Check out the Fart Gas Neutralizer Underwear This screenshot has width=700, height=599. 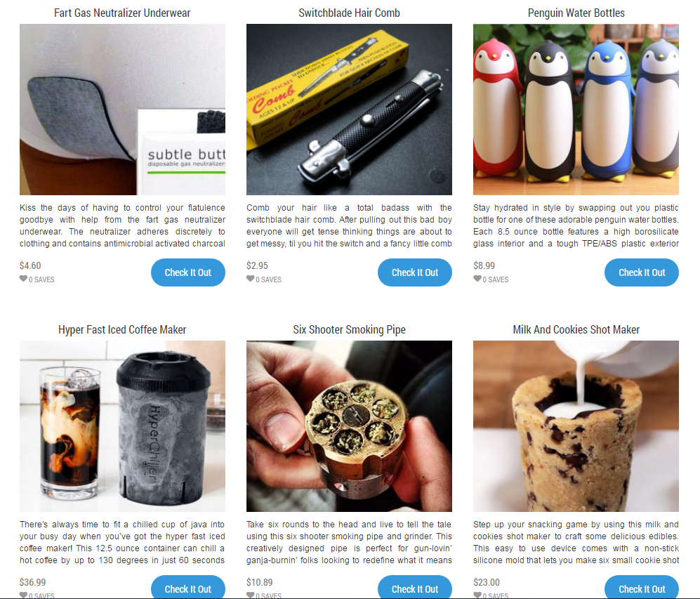(x=188, y=272)
